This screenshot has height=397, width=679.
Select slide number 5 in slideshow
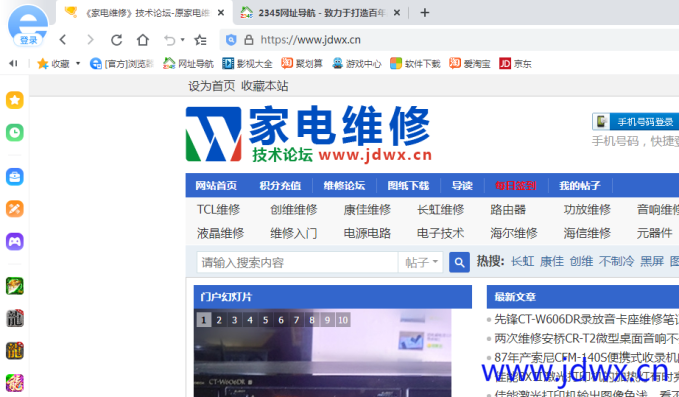(265, 320)
